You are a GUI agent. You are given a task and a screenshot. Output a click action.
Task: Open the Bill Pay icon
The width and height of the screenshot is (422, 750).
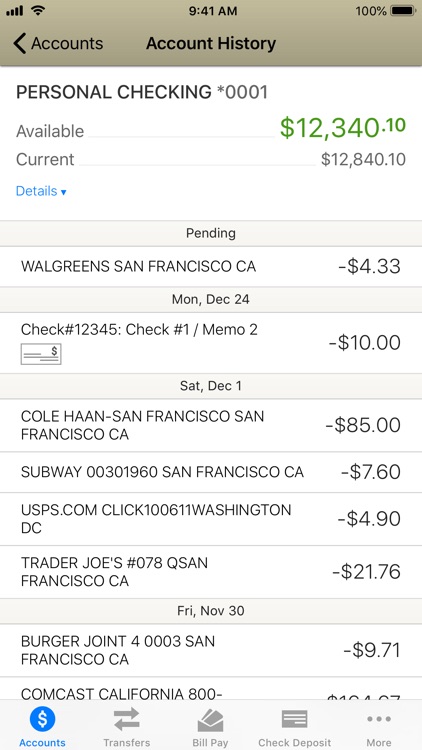(210, 720)
